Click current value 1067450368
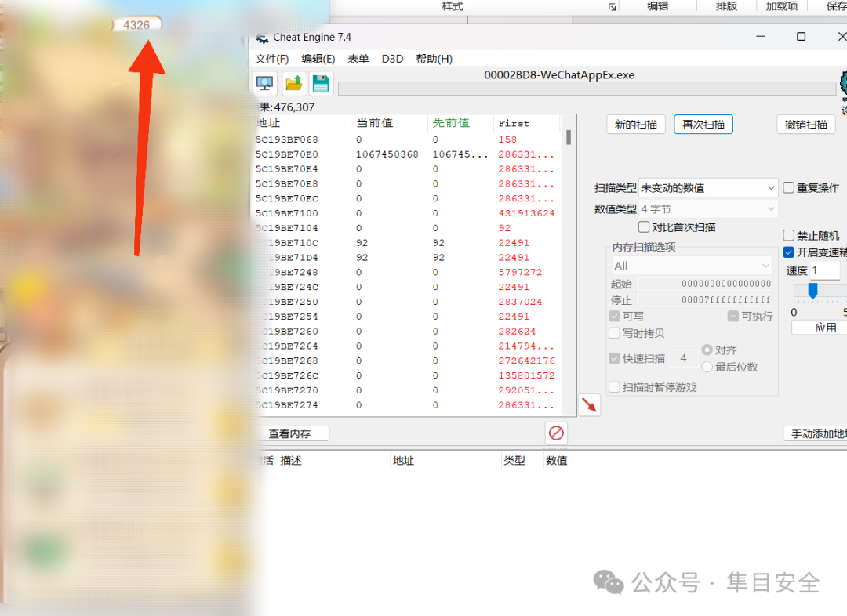The image size is (847, 616). 387,154
